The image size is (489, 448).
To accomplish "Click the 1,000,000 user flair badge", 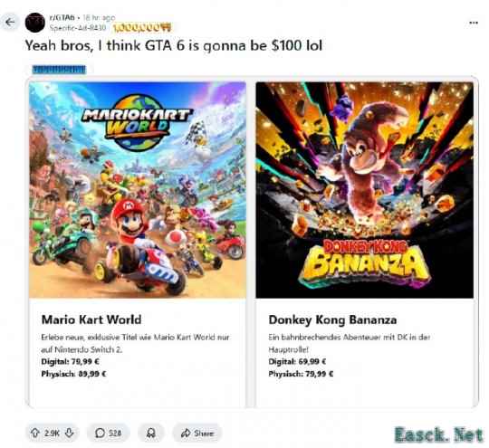I will coord(141,28).
